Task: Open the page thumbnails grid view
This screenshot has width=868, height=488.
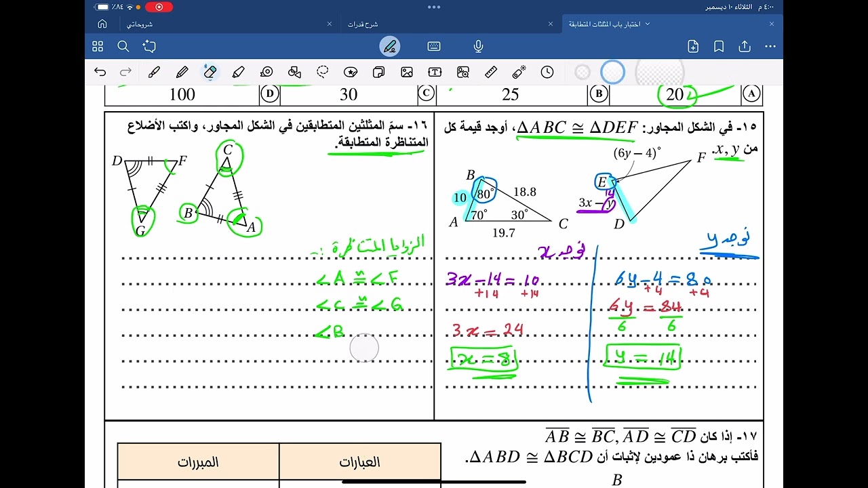Action: (x=98, y=46)
